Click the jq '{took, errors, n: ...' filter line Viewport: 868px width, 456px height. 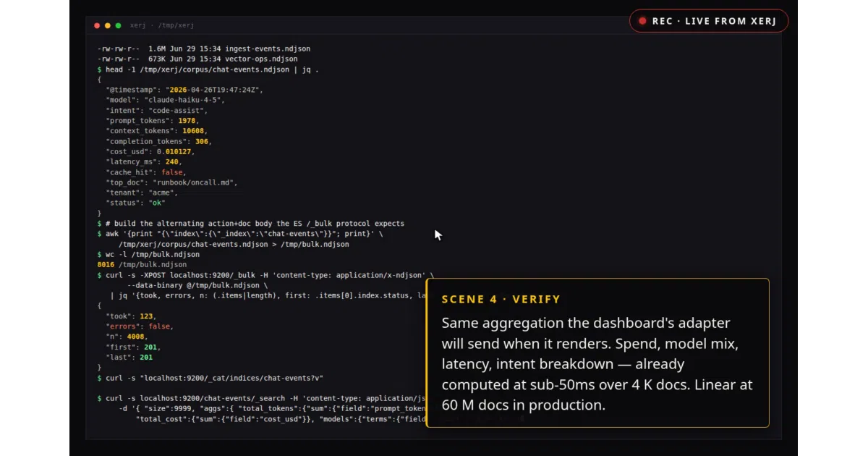268,295
